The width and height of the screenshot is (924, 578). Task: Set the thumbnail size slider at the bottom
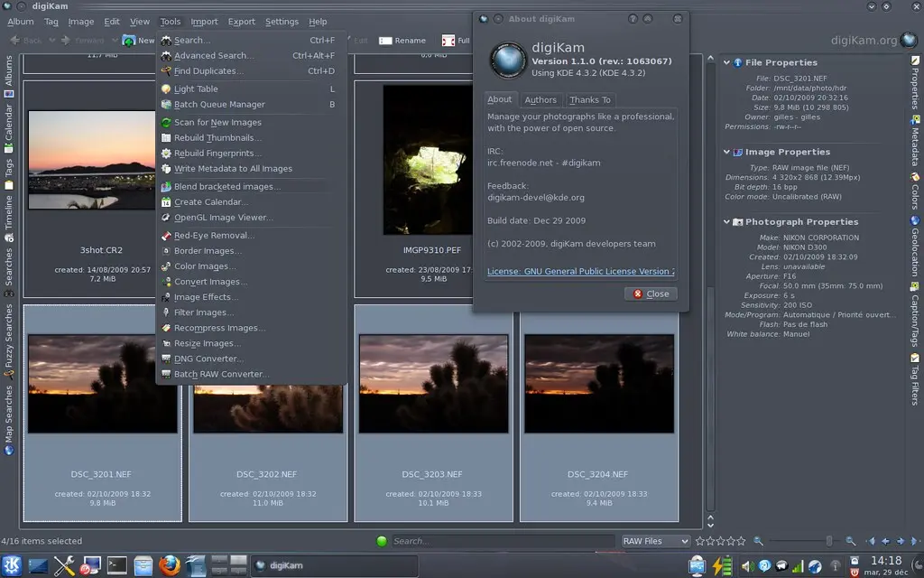pos(829,540)
